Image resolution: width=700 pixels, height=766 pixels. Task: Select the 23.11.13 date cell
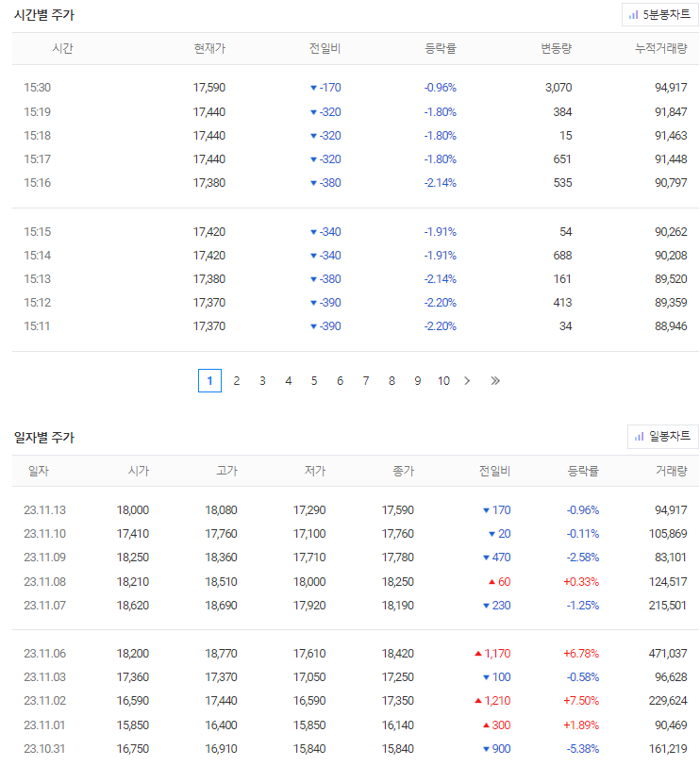[x=44, y=510]
